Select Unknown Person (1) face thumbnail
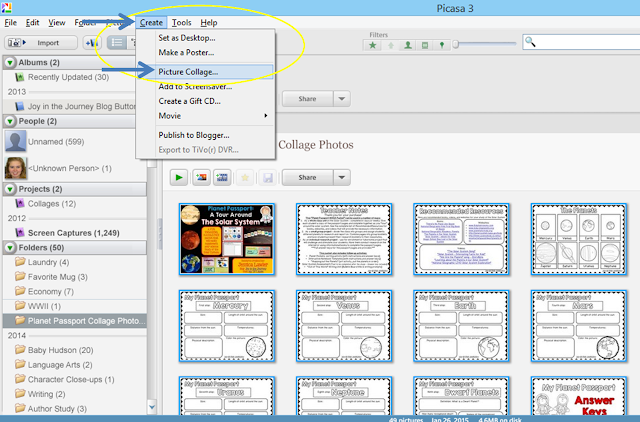Screen dimensions: 640x422 [x=16, y=168]
